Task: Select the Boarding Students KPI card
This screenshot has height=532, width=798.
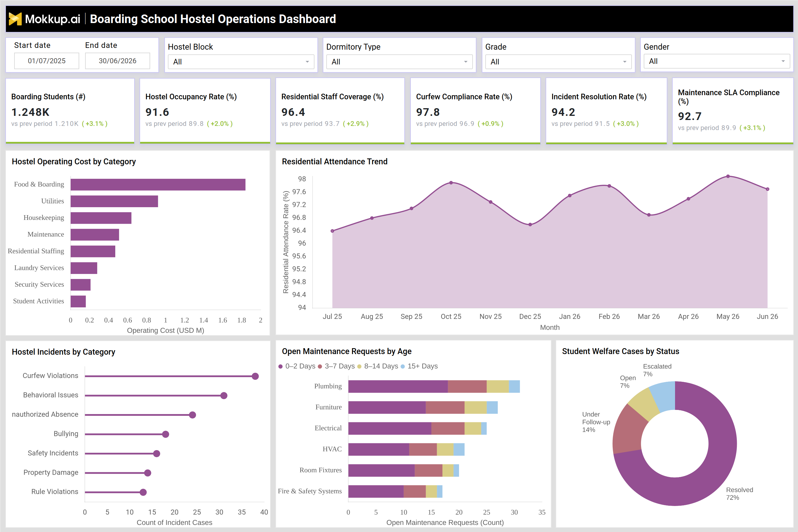Action: click(70, 111)
